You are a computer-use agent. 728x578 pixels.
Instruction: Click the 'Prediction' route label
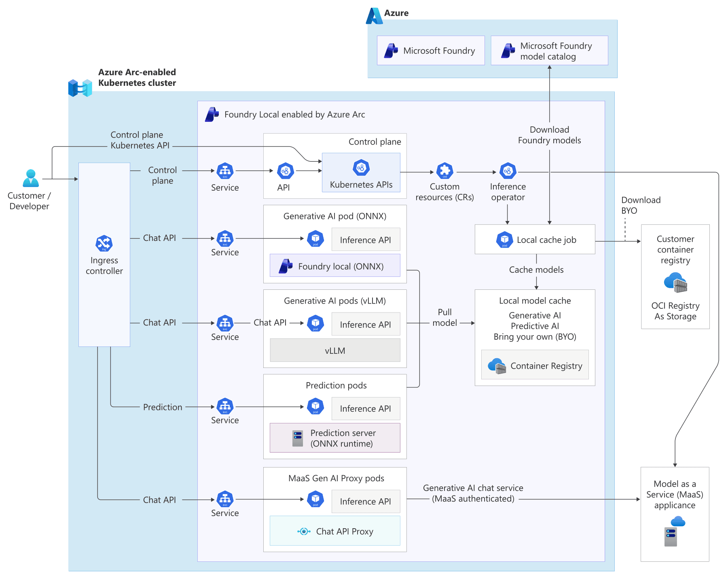pos(163,407)
